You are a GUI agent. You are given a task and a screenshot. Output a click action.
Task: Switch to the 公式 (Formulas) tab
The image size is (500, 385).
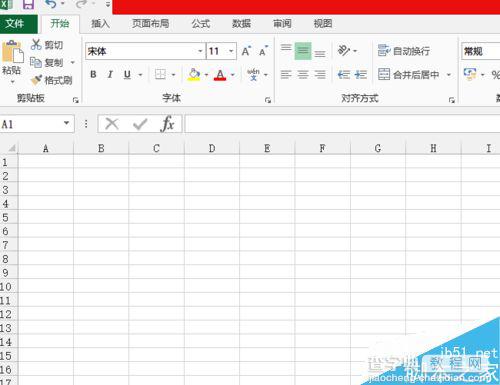201,24
